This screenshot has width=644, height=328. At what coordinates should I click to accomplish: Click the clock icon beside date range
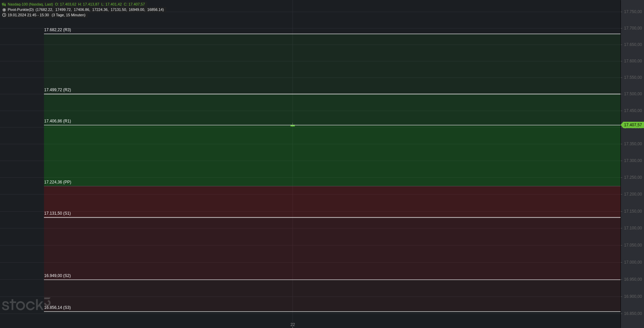(x=4, y=15)
